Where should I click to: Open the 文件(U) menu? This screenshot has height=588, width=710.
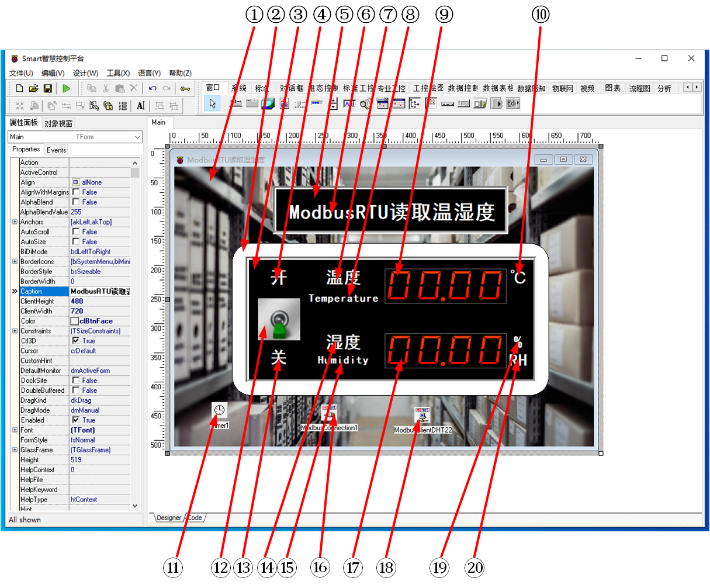coord(21,73)
